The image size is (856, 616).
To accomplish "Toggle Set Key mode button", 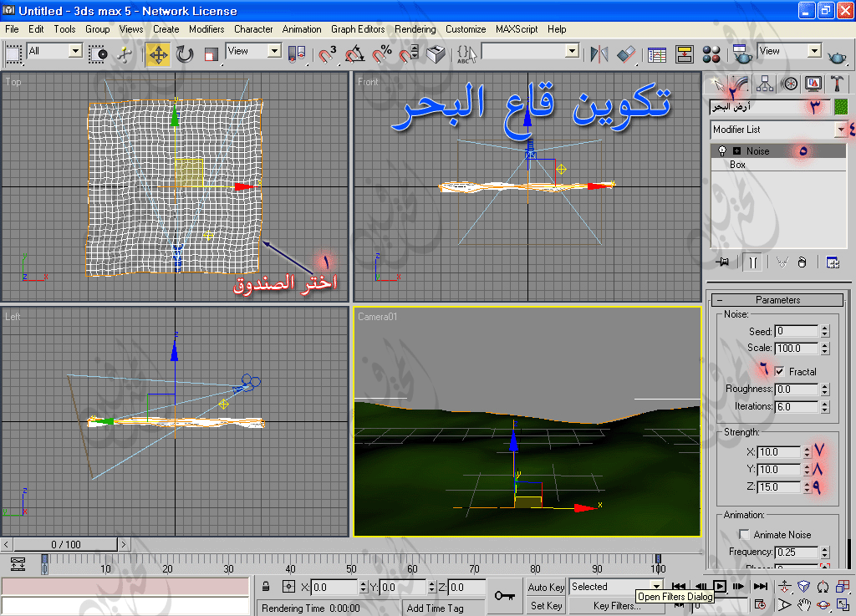I will tap(546, 606).
